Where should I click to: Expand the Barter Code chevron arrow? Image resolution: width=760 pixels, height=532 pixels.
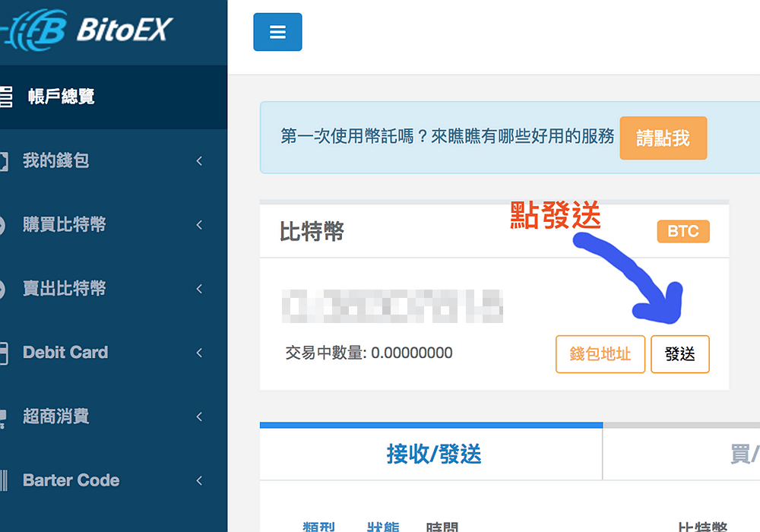199,480
